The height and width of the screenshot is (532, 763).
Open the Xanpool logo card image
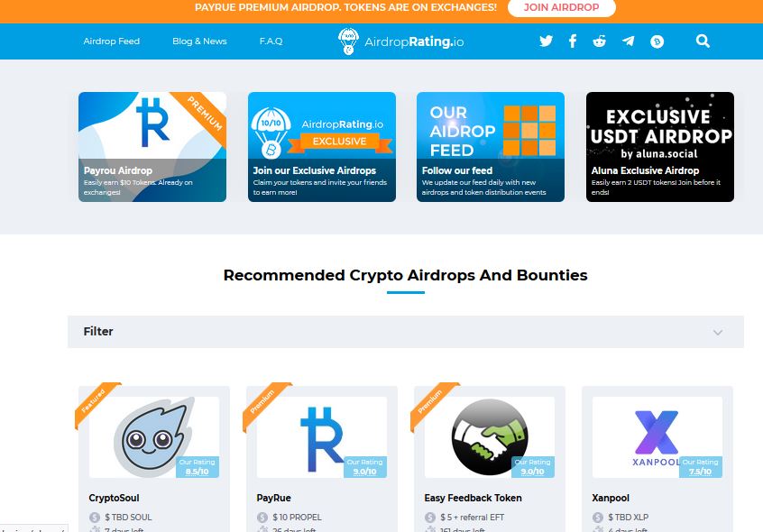[x=657, y=437]
